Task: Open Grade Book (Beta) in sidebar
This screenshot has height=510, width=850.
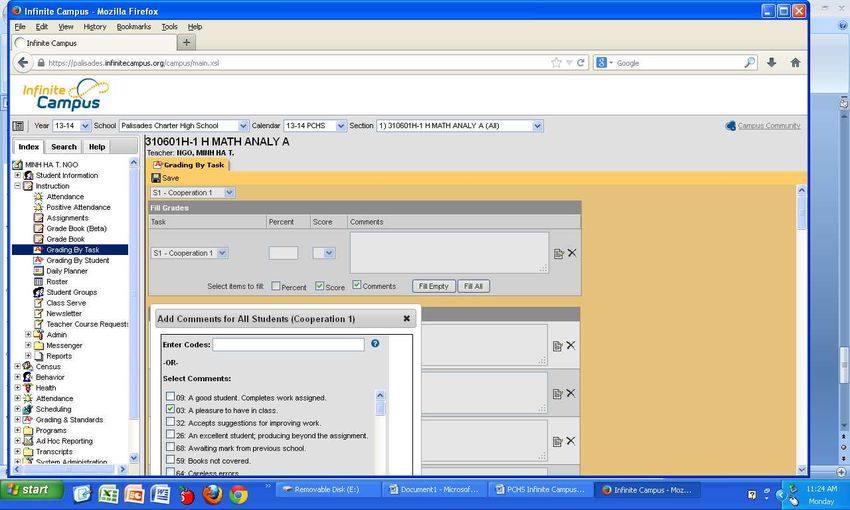Action: pyautogui.click(x=76, y=229)
